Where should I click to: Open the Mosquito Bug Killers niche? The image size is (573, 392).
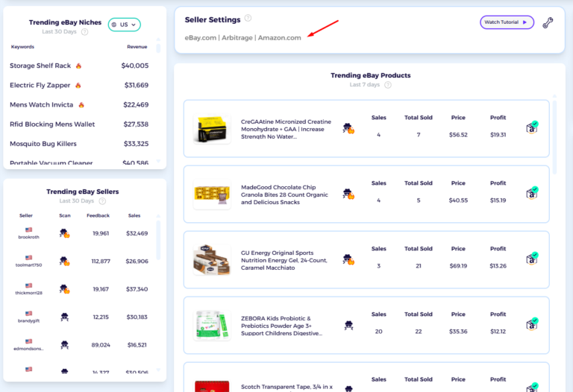43,144
